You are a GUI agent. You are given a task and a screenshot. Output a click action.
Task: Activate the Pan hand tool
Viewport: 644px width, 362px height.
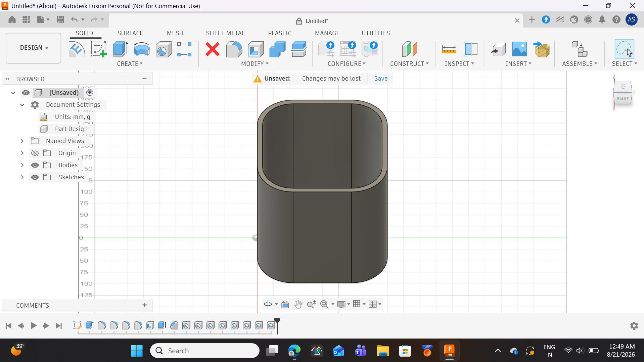(x=298, y=304)
